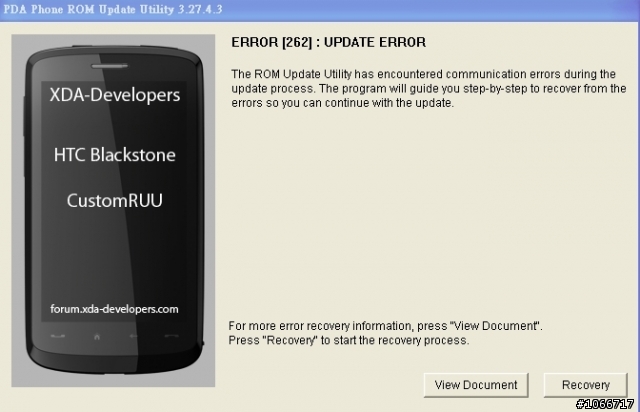640x412 pixels.
Task: Click the HTC Blackstone label on phone
Action: (x=115, y=155)
